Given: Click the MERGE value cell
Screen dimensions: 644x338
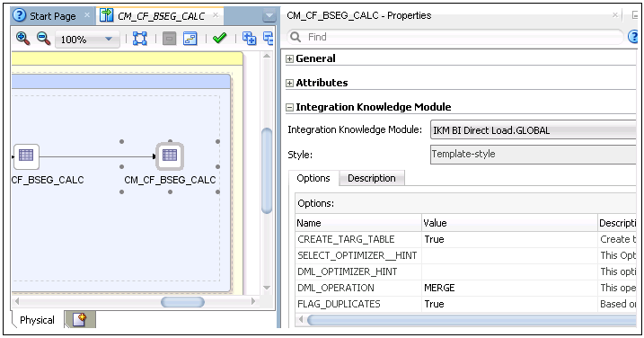Looking at the screenshot, I should [x=509, y=288].
